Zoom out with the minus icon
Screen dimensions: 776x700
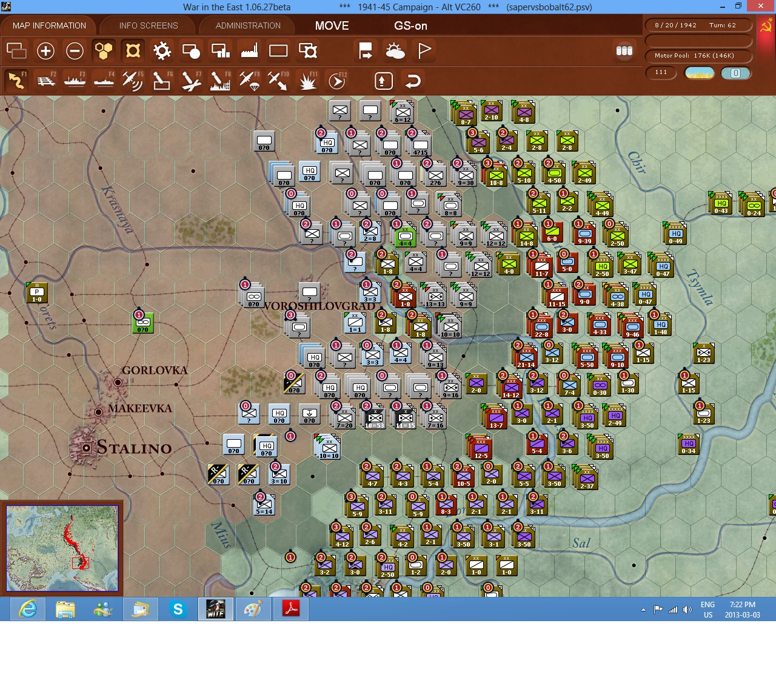coord(75,50)
